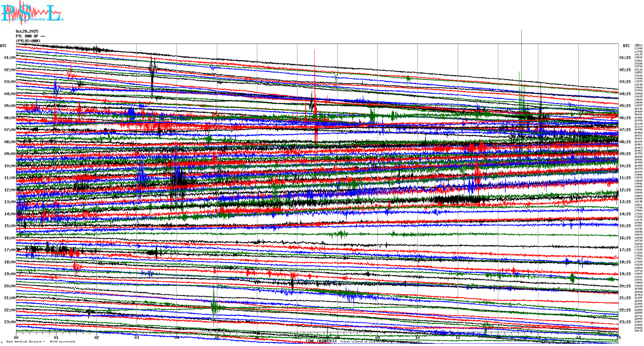The height and width of the screenshot is (346, 644).
Task: Click the 04:15 label on right axis
Action: click(625, 94)
